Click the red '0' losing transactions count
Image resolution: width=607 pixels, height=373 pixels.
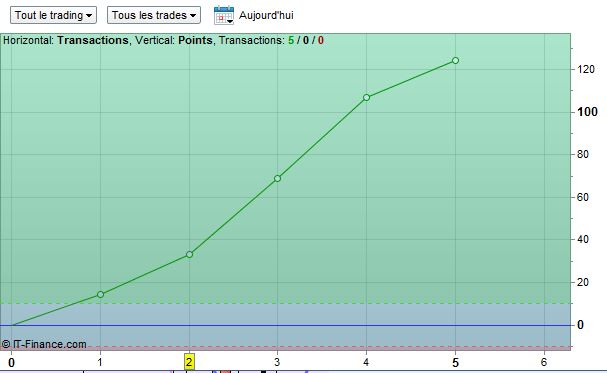[x=321, y=40]
